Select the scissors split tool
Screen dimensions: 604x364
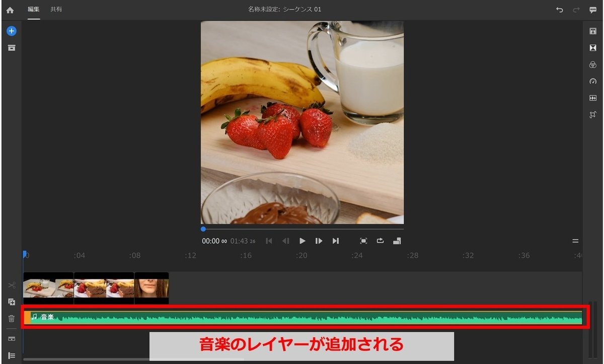pyautogui.click(x=11, y=285)
